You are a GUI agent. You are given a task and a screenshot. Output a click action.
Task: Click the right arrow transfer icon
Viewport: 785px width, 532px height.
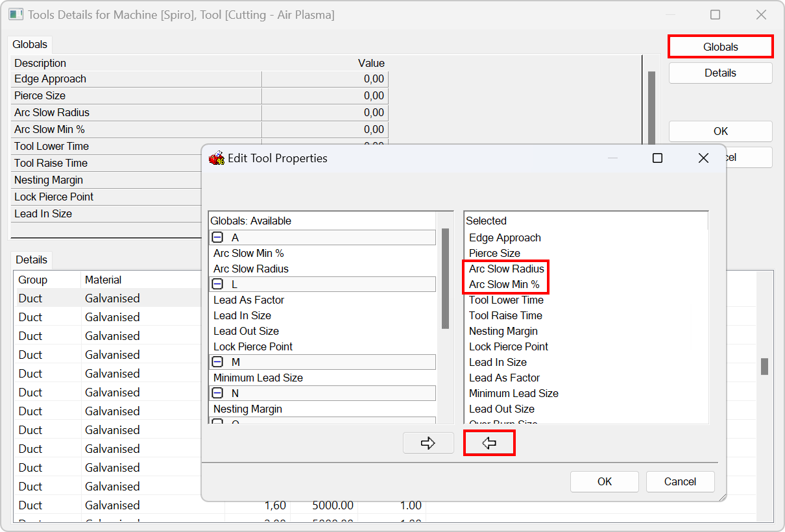coord(428,442)
